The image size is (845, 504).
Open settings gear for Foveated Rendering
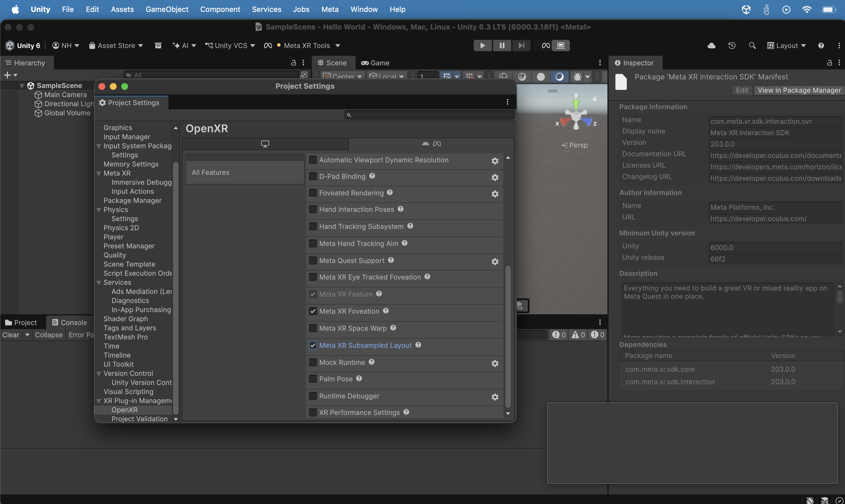pyautogui.click(x=495, y=194)
